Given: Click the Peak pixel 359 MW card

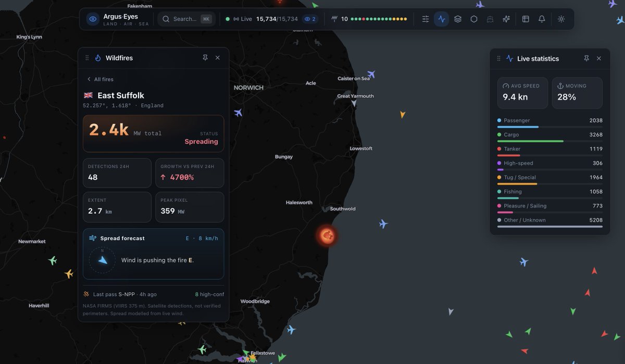Looking at the screenshot, I should [190, 207].
